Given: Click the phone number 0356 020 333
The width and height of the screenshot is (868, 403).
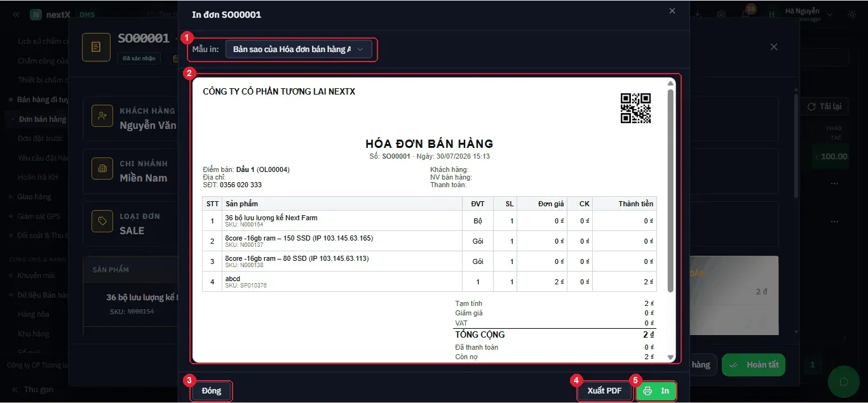Looking at the screenshot, I should (x=240, y=185).
